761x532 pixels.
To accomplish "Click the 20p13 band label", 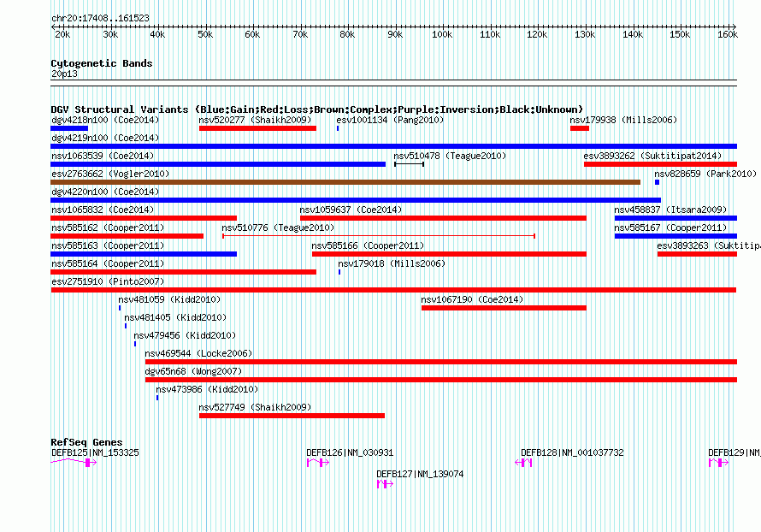I will (64, 74).
